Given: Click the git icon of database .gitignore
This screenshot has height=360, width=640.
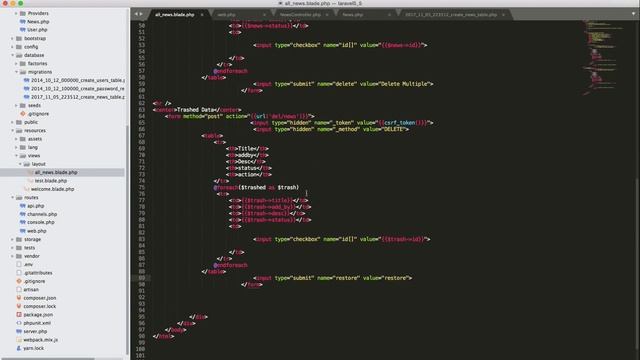Looking at the screenshot, I should click(23, 114).
